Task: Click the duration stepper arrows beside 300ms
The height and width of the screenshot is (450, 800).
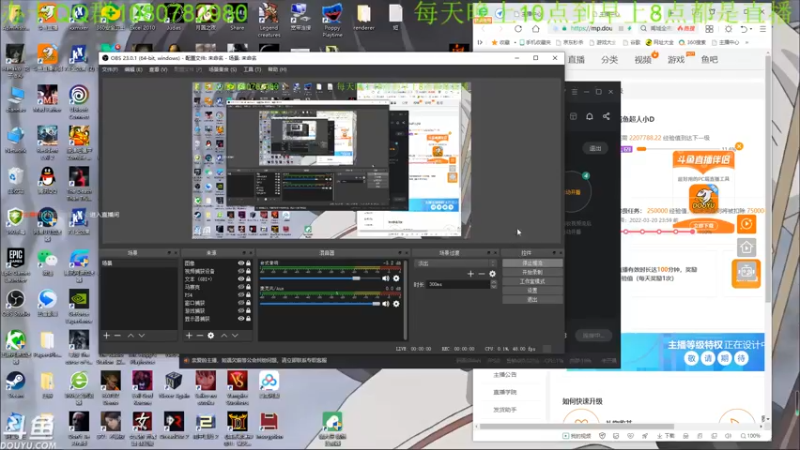Action: [x=493, y=284]
